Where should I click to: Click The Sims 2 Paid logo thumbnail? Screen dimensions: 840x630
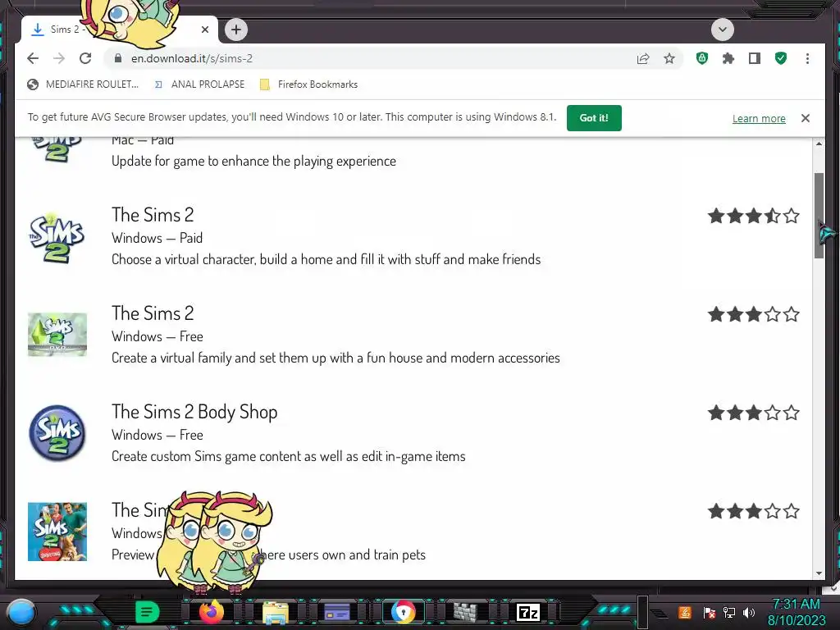coord(57,238)
